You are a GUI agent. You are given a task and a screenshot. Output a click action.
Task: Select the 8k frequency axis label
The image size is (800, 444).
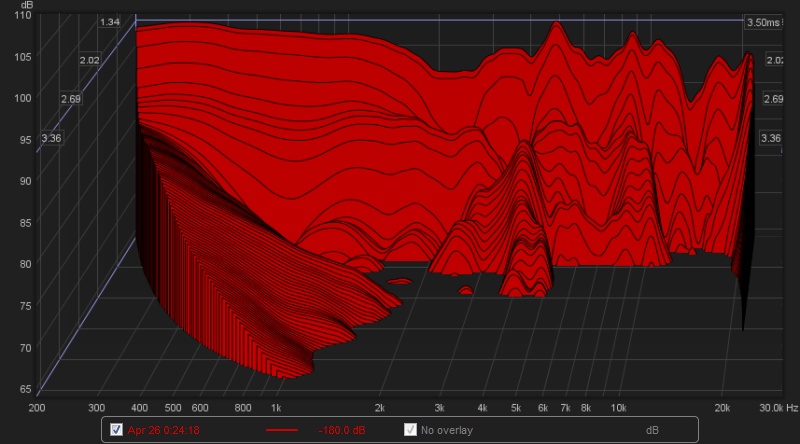586,408
